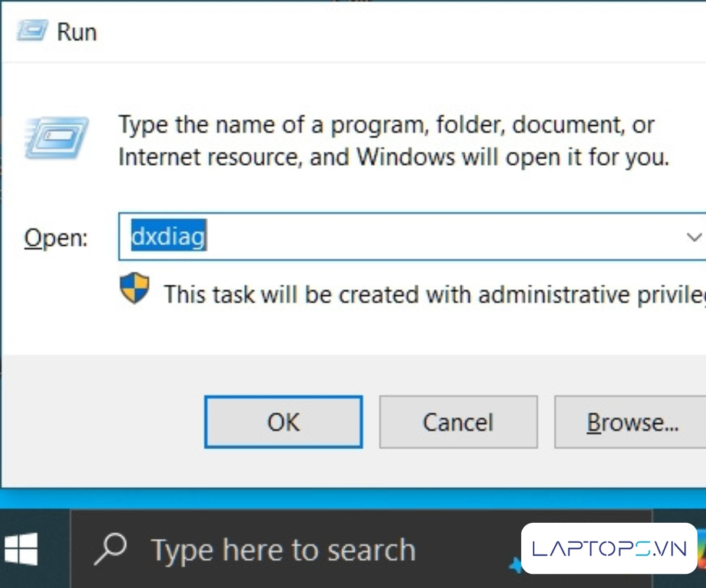The height and width of the screenshot is (588, 706).
Task: Click the 'This task will be created' text
Action: click(435, 294)
